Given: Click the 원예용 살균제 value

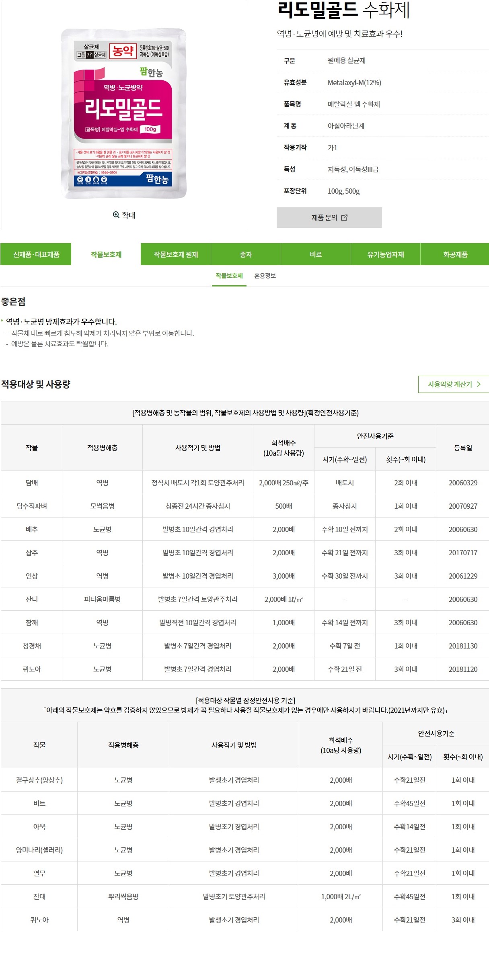Looking at the screenshot, I should click(347, 61).
